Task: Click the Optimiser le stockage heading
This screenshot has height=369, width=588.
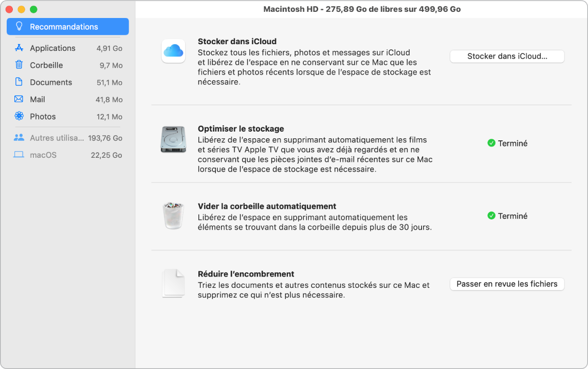Action: pyautogui.click(x=241, y=128)
